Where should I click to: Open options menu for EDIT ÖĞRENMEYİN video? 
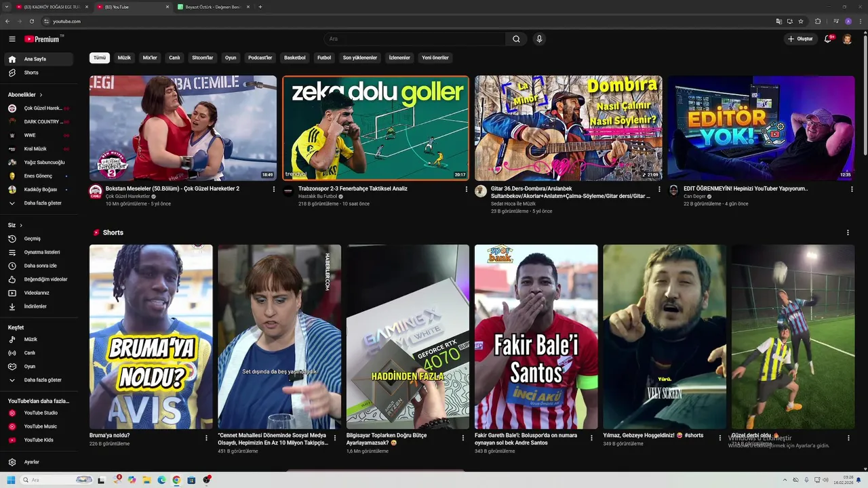(x=852, y=189)
